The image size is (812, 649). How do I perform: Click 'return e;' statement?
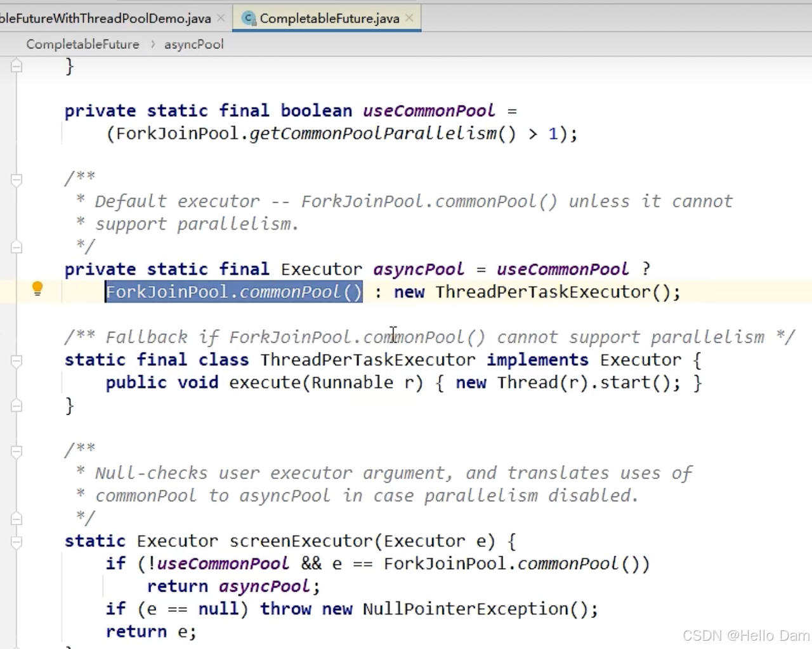tap(151, 632)
